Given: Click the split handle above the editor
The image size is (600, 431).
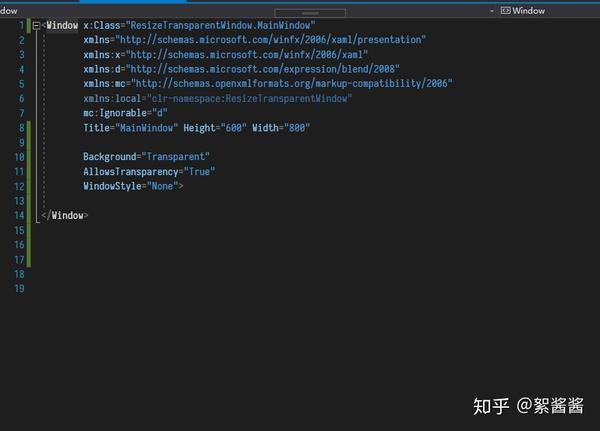Looking at the screenshot, I should (x=310, y=13).
